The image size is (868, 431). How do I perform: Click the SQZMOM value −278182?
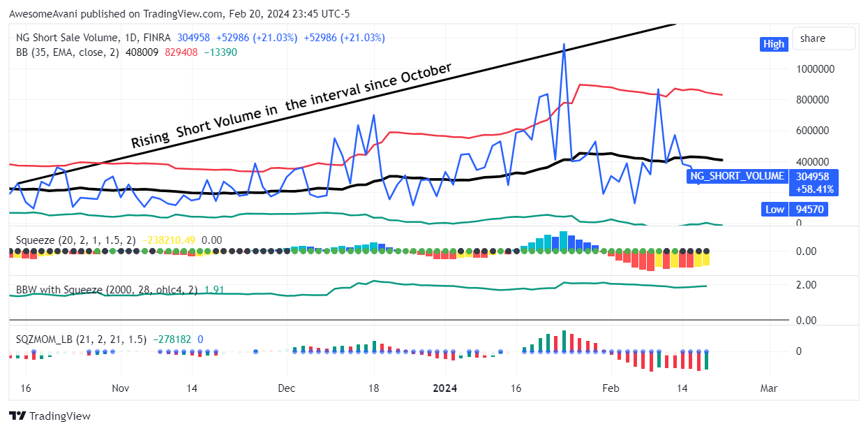pos(172,339)
